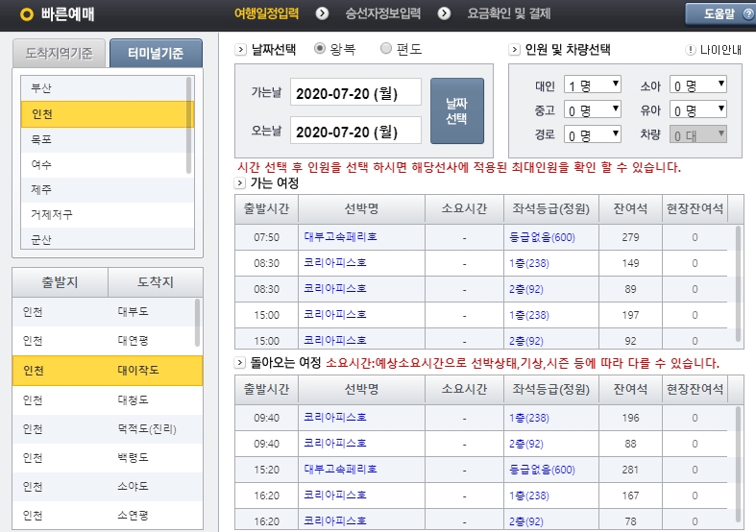Select 목포 in the terminal list
The image size is (756, 532).
coord(103,140)
